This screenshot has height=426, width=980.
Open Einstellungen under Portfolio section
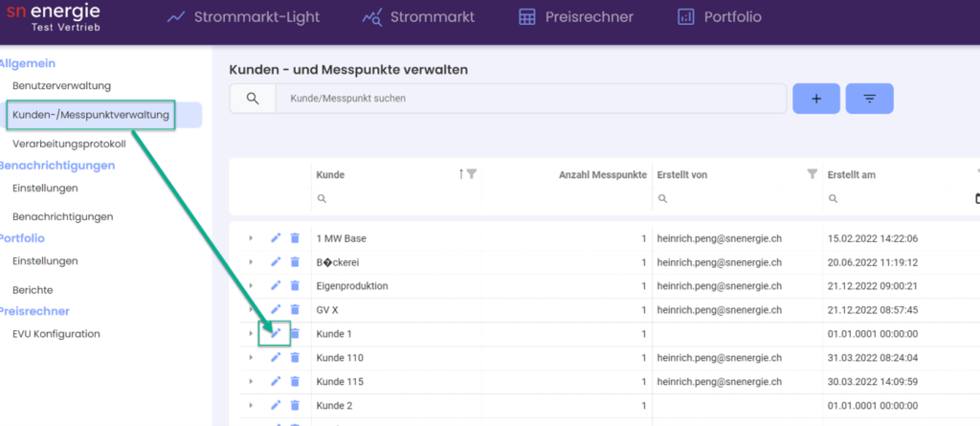pos(45,260)
